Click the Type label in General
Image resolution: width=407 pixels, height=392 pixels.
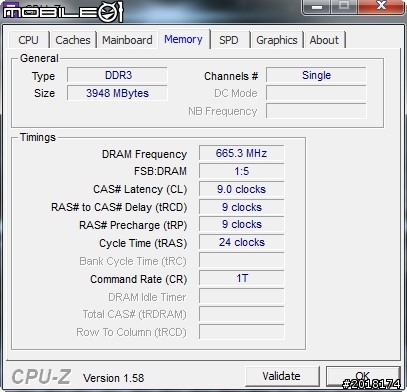pos(43,77)
